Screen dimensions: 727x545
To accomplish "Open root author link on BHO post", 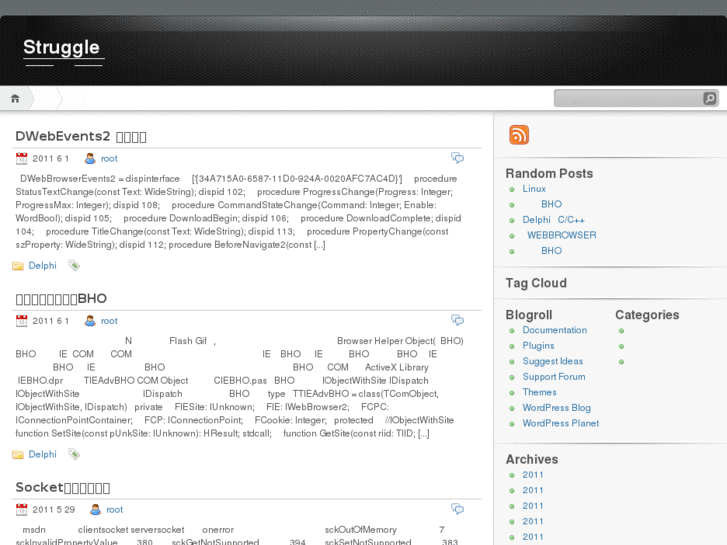I will pos(109,321).
